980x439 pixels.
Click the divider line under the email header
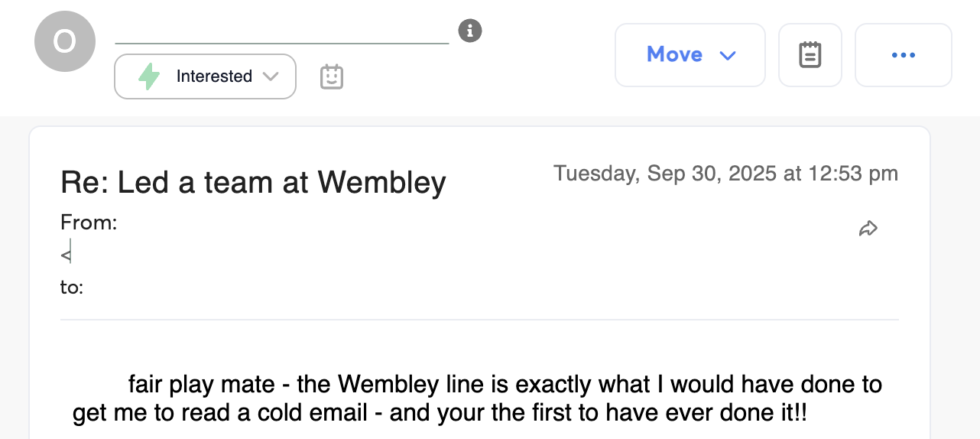click(x=479, y=320)
